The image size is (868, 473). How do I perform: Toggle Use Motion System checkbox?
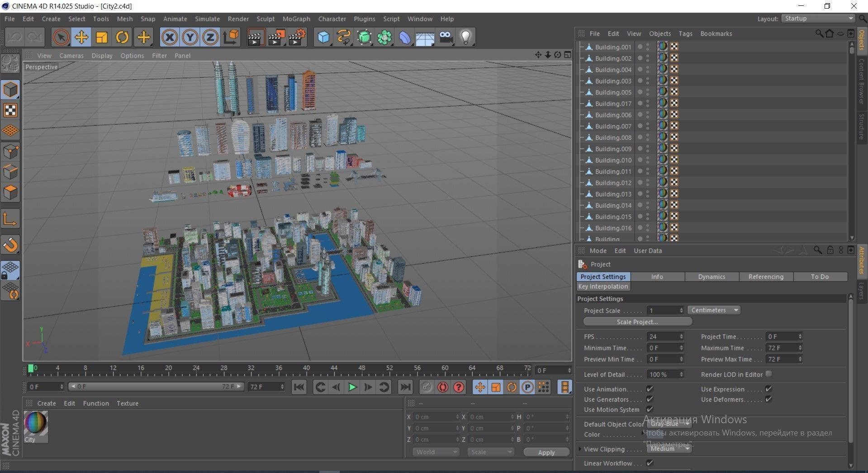[650, 409]
